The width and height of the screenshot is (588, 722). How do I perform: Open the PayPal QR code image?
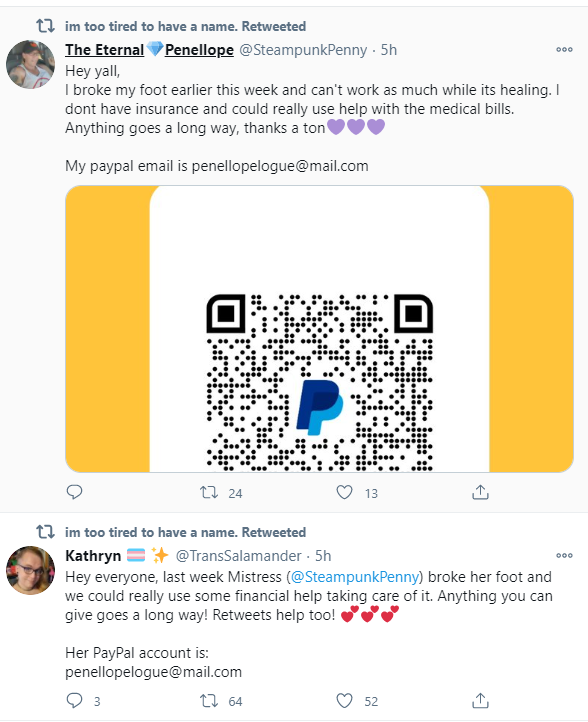pyautogui.click(x=319, y=329)
